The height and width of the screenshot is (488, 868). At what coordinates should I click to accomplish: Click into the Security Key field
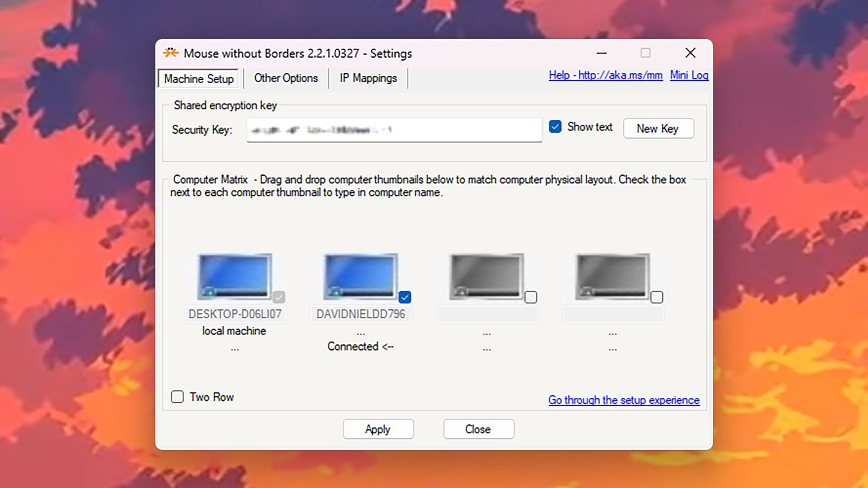pyautogui.click(x=395, y=130)
